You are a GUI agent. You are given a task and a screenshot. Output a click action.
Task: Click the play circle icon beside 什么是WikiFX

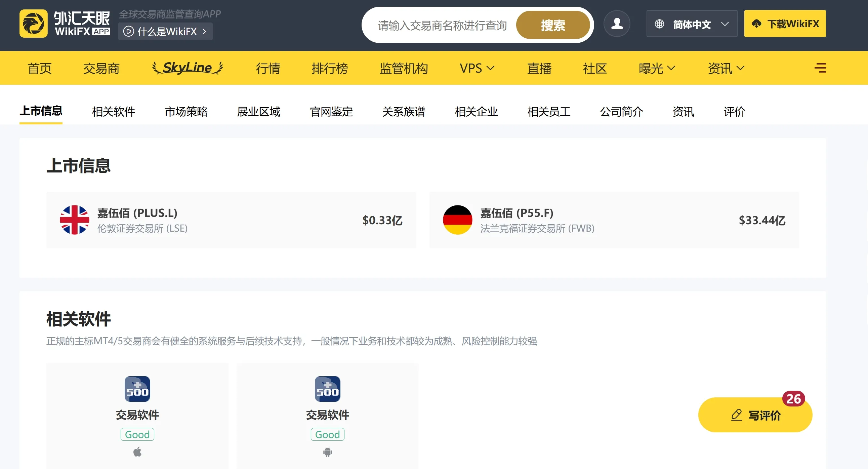tap(128, 31)
